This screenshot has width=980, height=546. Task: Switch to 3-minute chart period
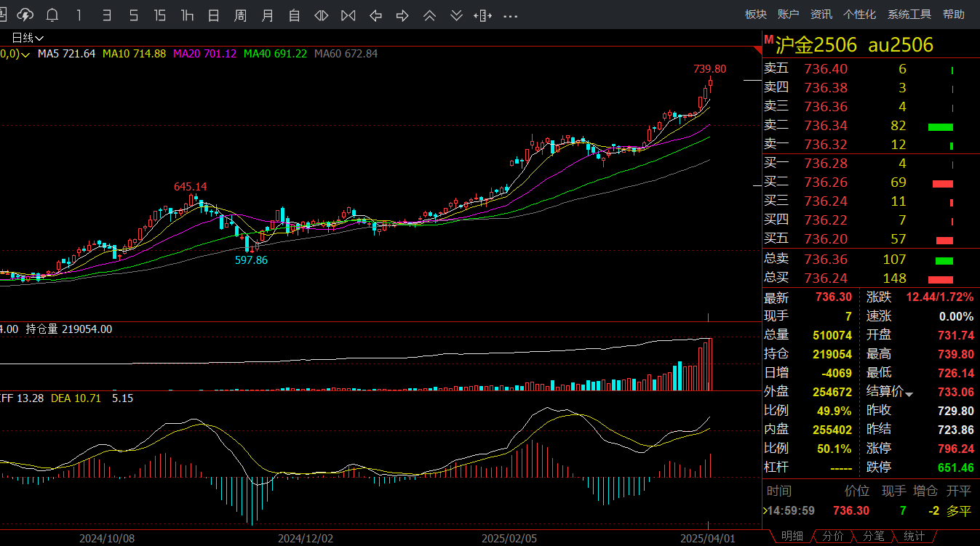106,15
